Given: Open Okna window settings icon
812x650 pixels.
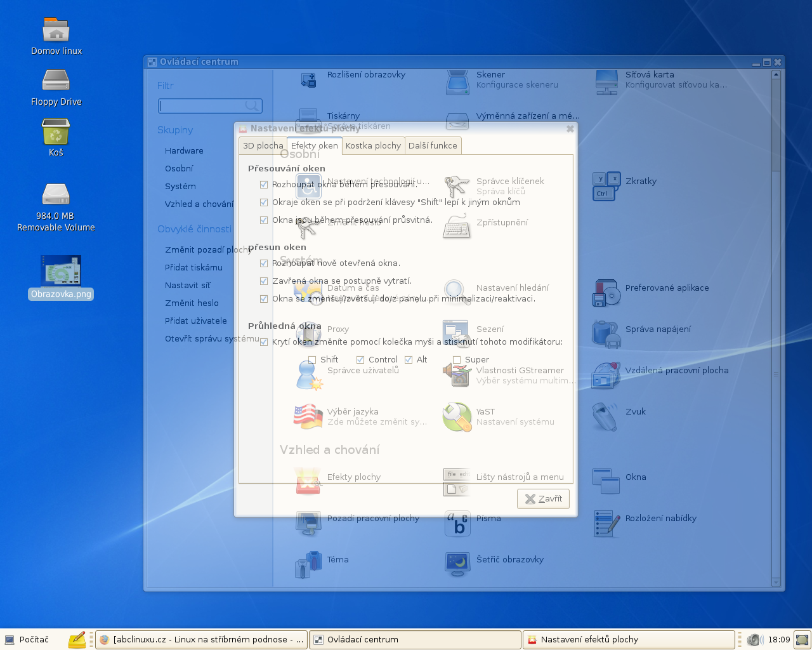Looking at the screenshot, I should tap(606, 482).
